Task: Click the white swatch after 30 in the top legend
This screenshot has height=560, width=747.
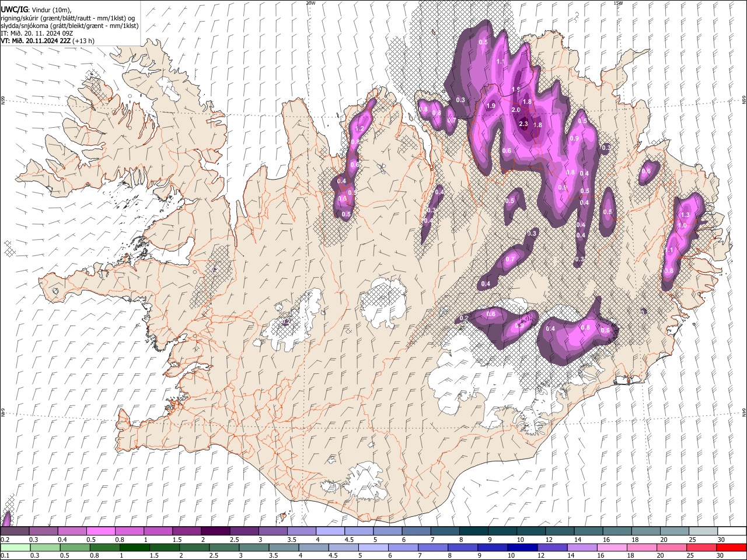Action: [732, 531]
